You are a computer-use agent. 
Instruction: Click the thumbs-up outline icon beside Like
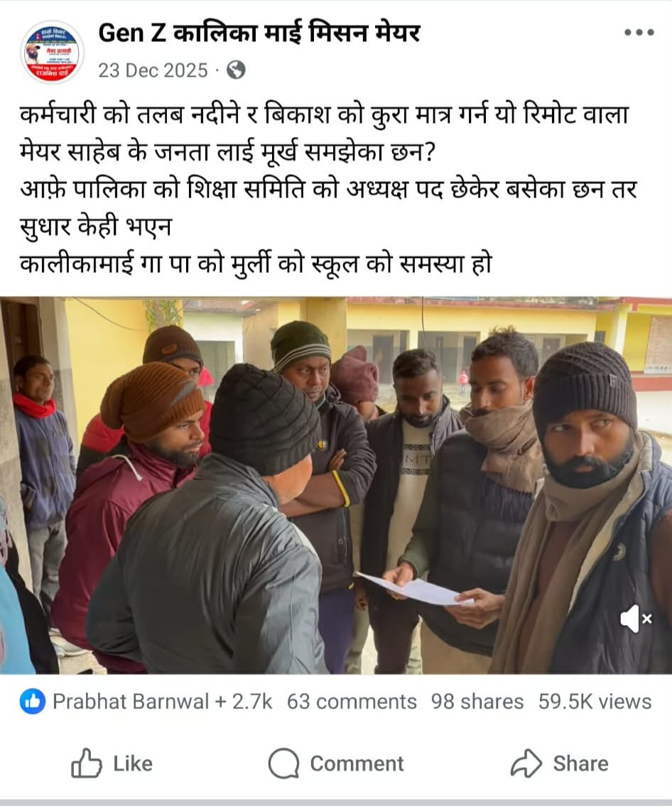click(86, 763)
